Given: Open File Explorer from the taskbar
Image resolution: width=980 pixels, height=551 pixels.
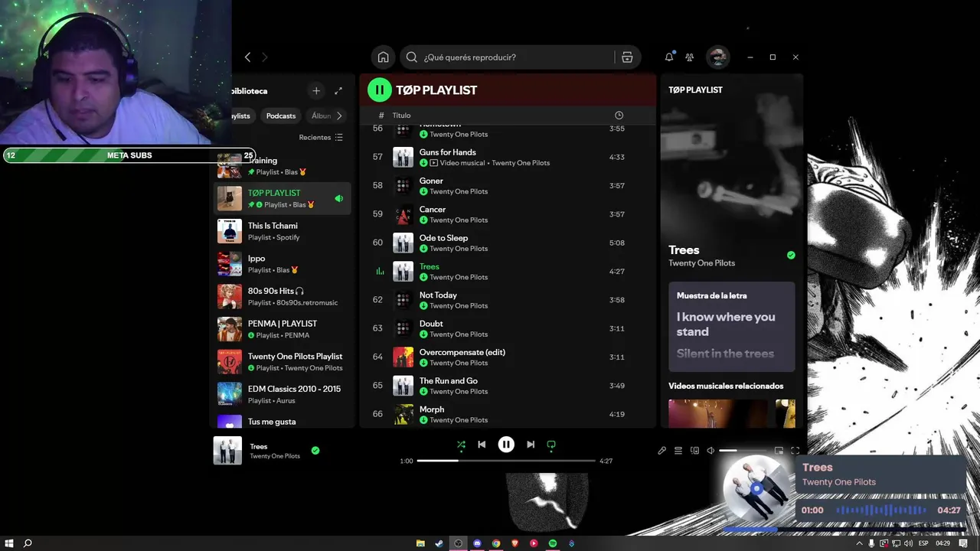Looking at the screenshot, I should (x=420, y=543).
